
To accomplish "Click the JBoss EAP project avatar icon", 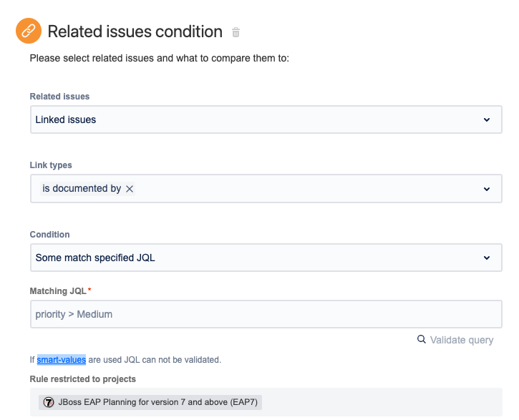I will (49, 402).
